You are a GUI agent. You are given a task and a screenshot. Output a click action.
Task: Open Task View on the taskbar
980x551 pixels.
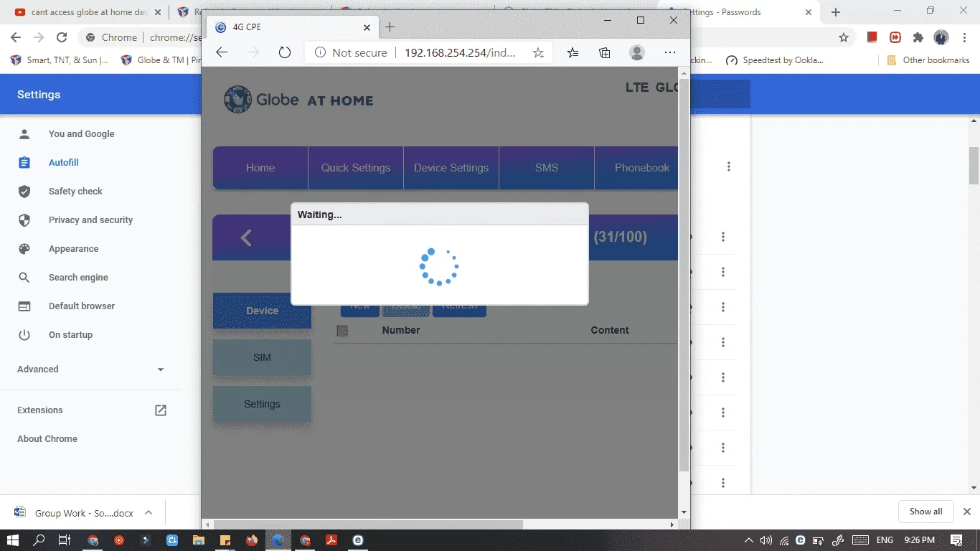click(65, 540)
